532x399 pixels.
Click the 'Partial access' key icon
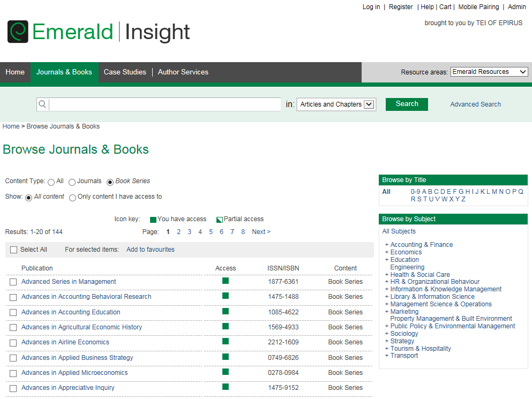click(220, 220)
